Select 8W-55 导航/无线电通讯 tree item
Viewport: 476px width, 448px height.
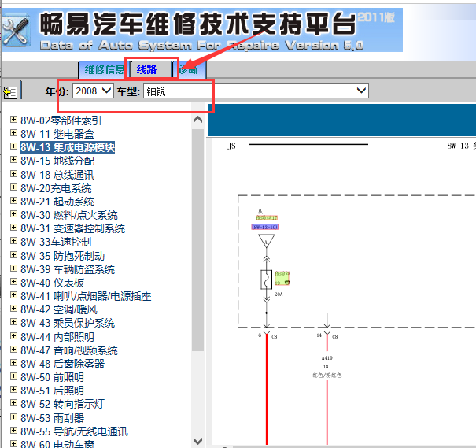point(74,431)
